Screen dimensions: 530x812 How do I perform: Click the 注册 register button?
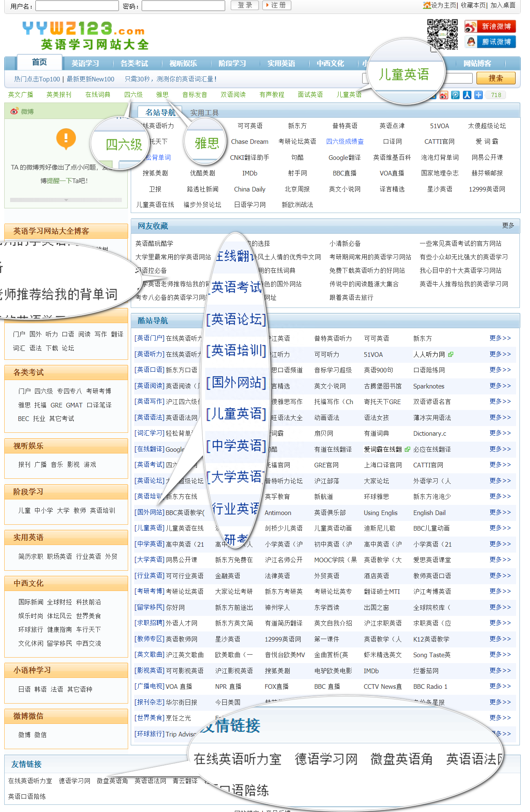[277, 5]
